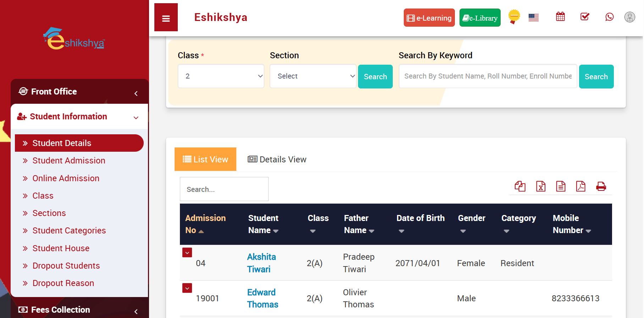The image size is (644, 318).
Task: Click father name Olivier Thomas cell
Action: [x=358, y=298]
